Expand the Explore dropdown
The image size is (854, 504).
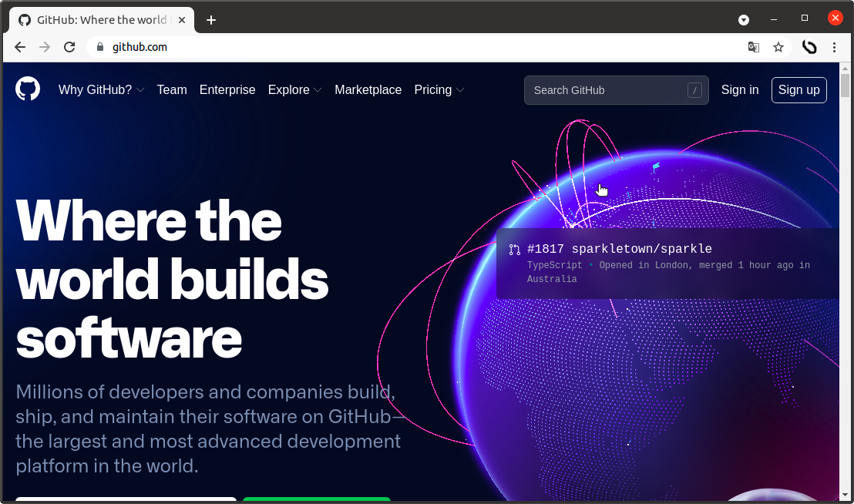coord(294,90)
